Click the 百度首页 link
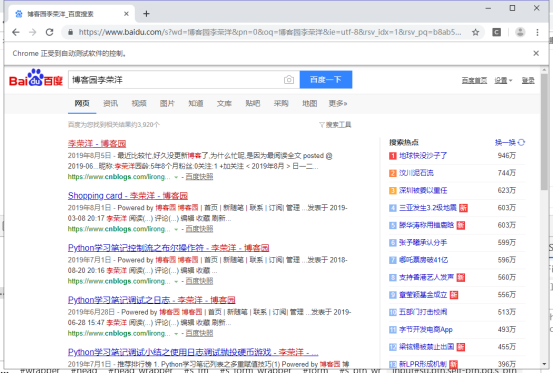This screenshot has width=554, height=374. tap(474, 81)
